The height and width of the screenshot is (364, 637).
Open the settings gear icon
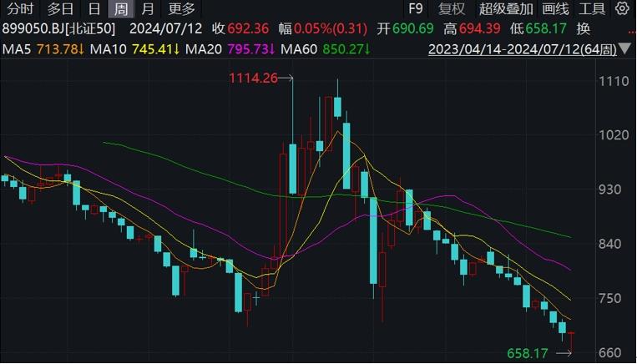point(623,8)
